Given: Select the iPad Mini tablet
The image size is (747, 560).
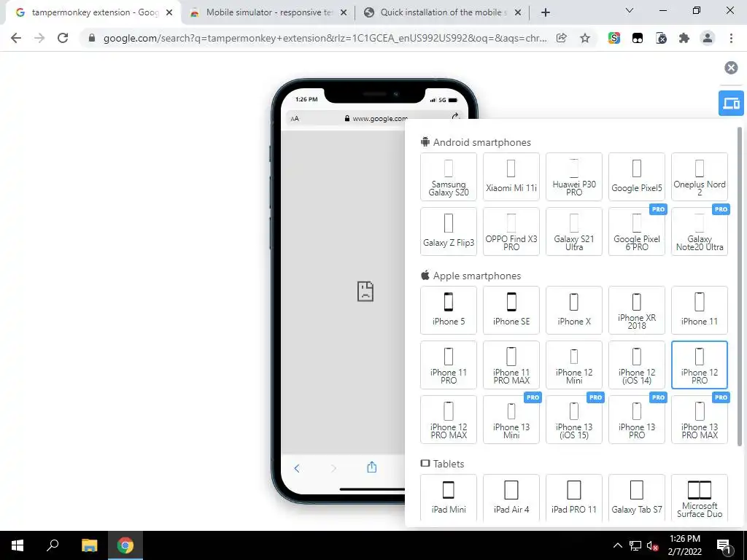Looking at the screenshot, I should click(449, 497).
